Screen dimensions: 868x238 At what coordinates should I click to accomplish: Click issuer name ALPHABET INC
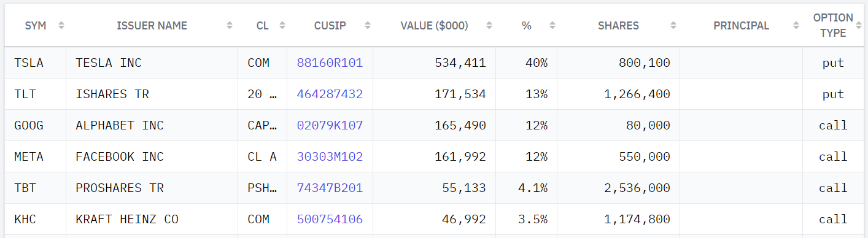click(x=120, y=125)
